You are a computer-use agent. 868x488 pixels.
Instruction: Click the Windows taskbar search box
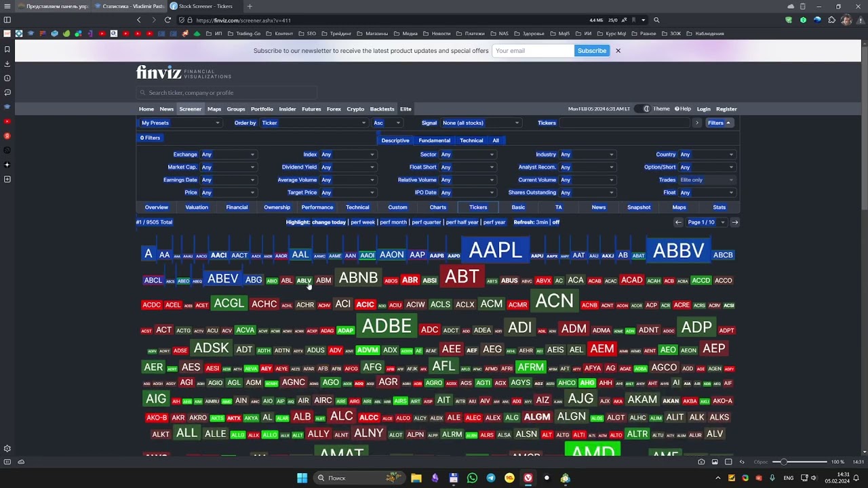coord(359,478)
